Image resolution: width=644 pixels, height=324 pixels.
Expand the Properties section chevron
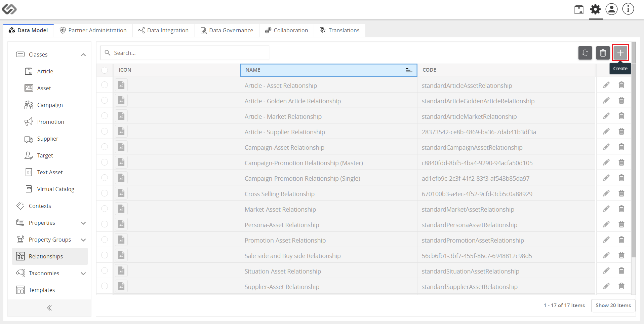point(83,223)
